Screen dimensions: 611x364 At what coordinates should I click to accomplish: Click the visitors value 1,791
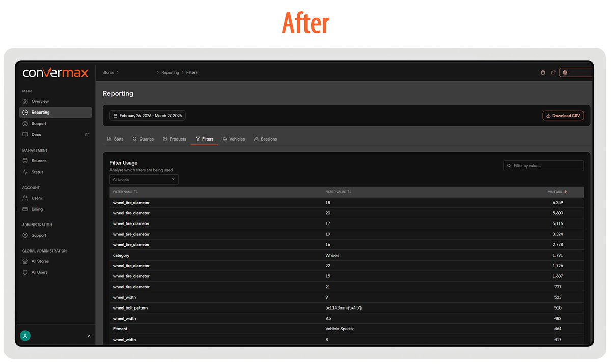pyautogui.click(x=558, y=255)
